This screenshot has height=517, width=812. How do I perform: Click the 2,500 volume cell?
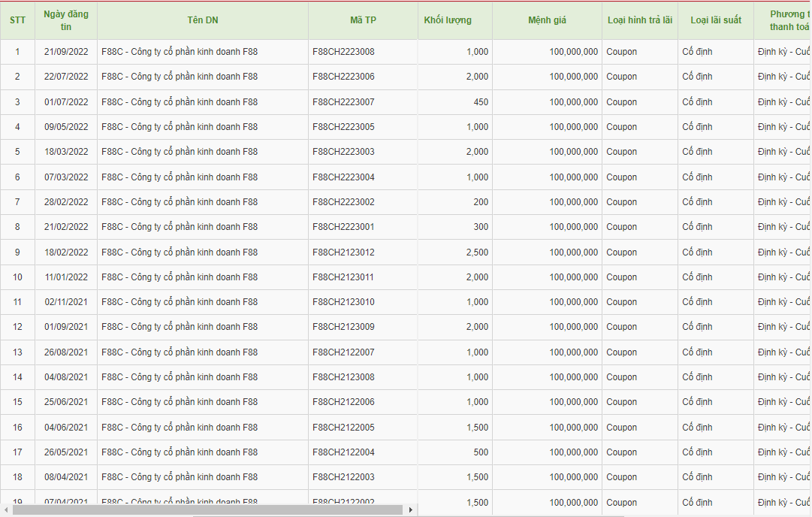click(x=477, y=252)
